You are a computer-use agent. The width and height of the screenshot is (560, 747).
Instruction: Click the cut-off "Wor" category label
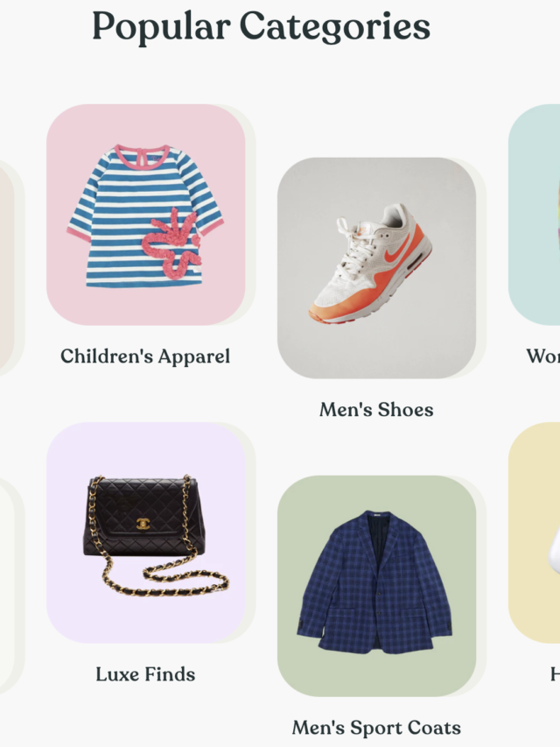(x=542, y=356)
